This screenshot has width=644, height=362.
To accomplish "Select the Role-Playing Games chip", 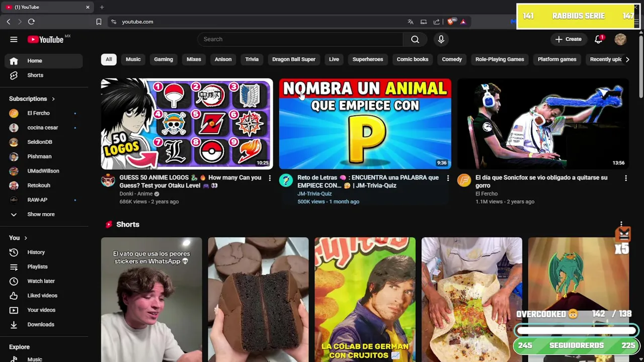I will 500,59.
